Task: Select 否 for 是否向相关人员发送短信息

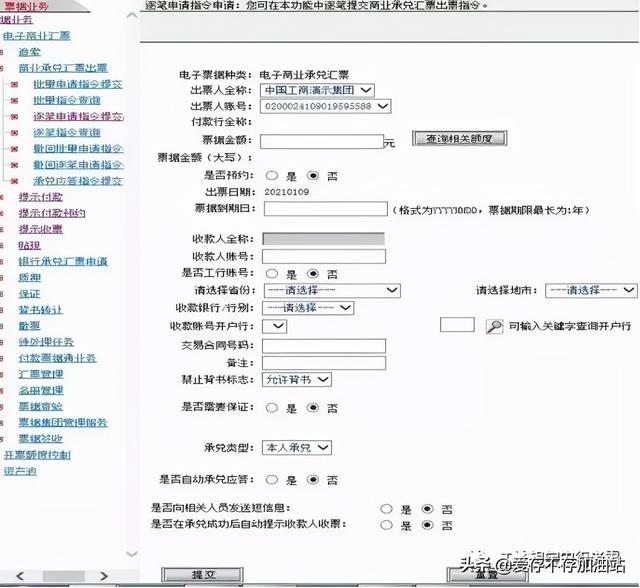Action: (x=427, y=509)
